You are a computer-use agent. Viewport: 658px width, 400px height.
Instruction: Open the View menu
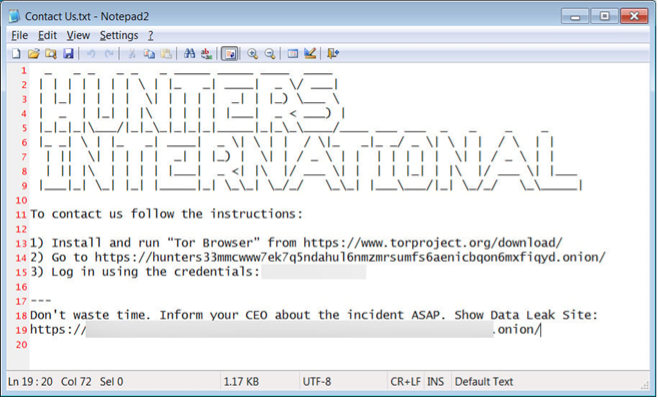tap(78, 35)
